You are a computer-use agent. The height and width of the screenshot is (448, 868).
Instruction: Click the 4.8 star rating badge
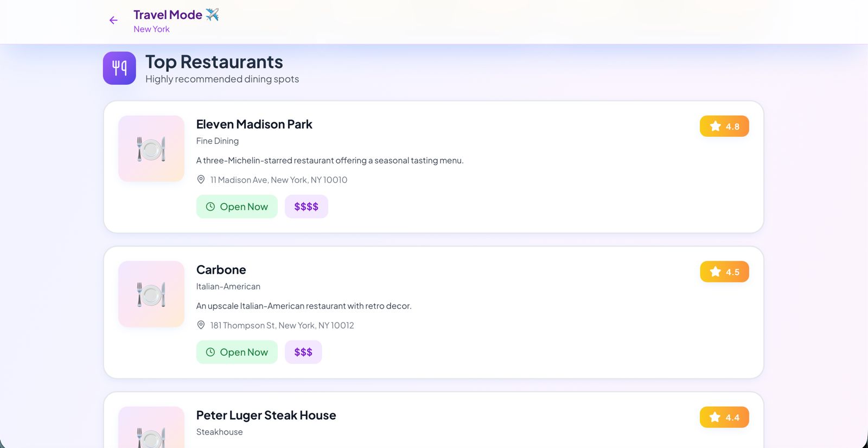[724, 126]
